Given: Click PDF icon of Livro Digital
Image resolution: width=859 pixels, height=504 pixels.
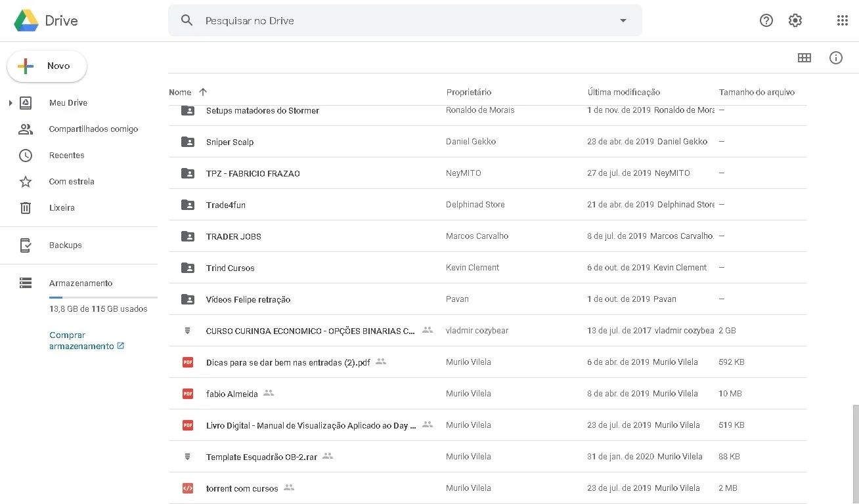Looking at the screenshot, I should (x=188, y=425).
